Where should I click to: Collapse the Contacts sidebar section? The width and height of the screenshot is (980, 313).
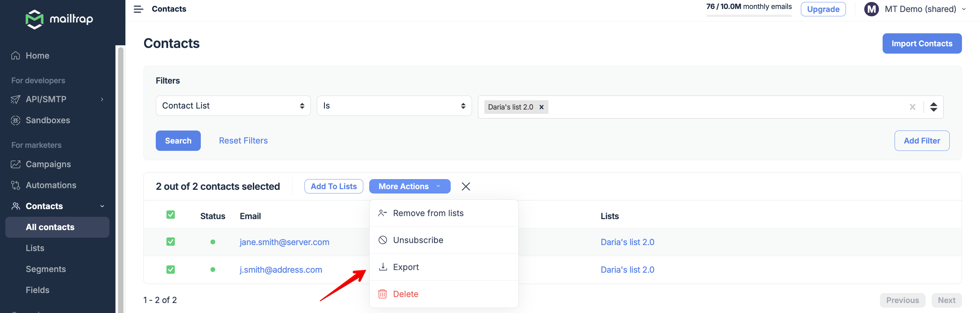102,206
